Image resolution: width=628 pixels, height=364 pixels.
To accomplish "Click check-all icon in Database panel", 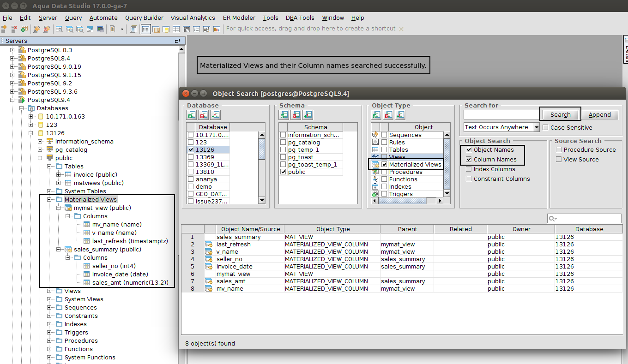I will point(192,115).
